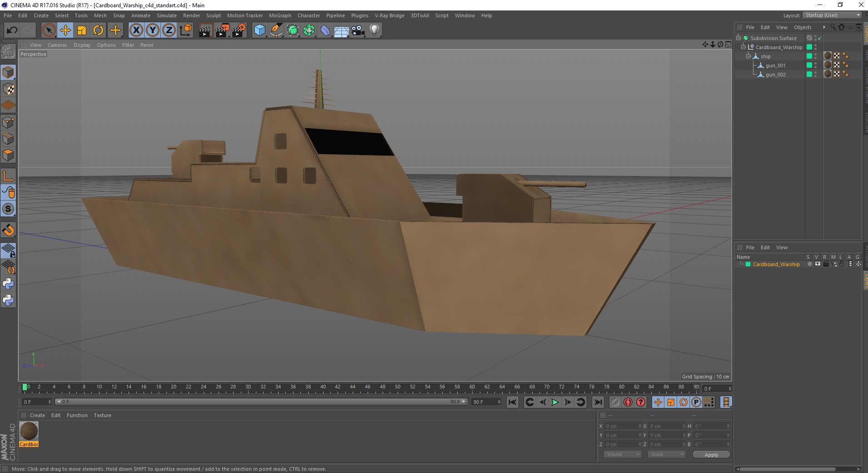Open the World coordinate dropdown

pyautogui.click(x=622, y=454)
